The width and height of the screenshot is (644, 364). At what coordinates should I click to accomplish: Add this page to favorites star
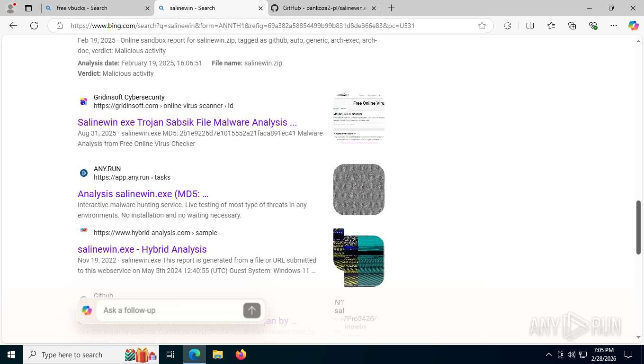pos(482,26)
